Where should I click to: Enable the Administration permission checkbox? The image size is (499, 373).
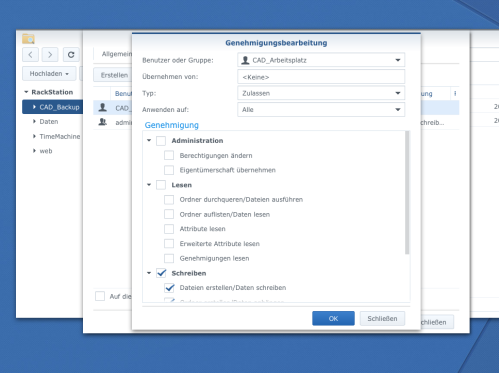pos(161,141)
